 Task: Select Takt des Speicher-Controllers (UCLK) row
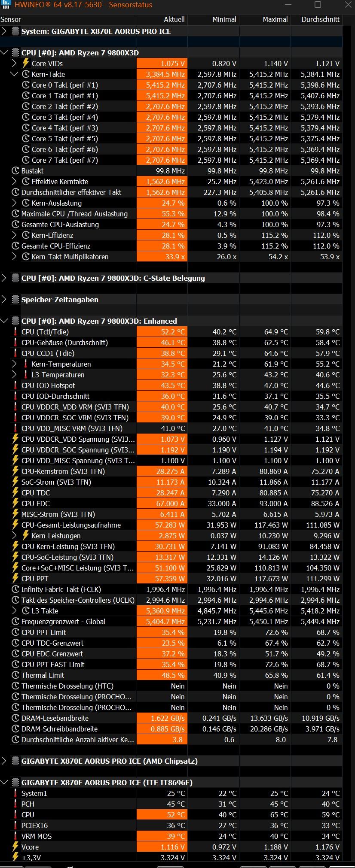pyautogui.click(x=171, y=600)
